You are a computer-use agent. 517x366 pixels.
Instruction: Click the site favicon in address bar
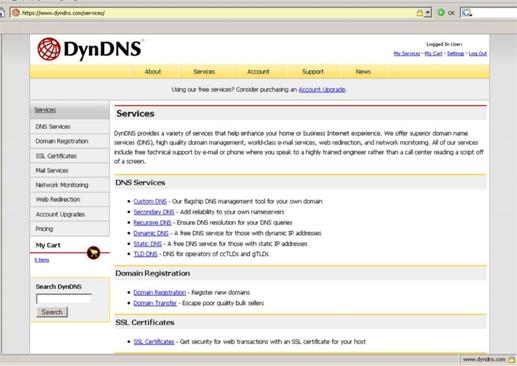point(16,13)
